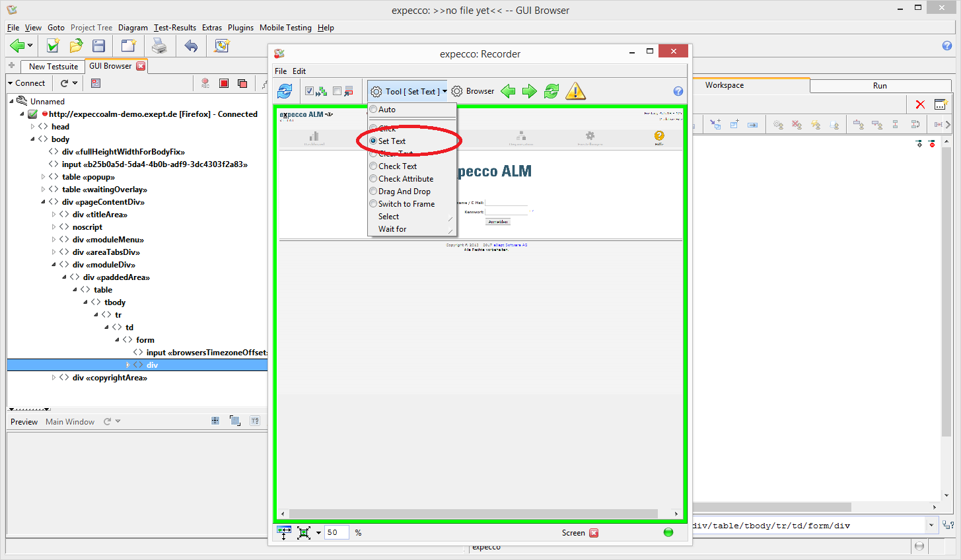Collapse the div «pageContentDiv» tree node
The height and width of the screenshot is (560, 961).
pyautogui.click(x=44, y=202)
